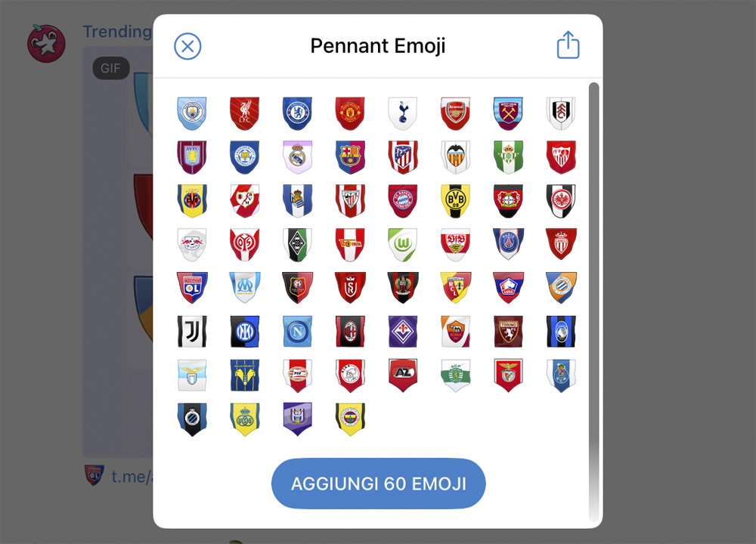The image size is (756, 544).
Task: Close the Pennant Emoji dialog
Action: tap(187, 46)
